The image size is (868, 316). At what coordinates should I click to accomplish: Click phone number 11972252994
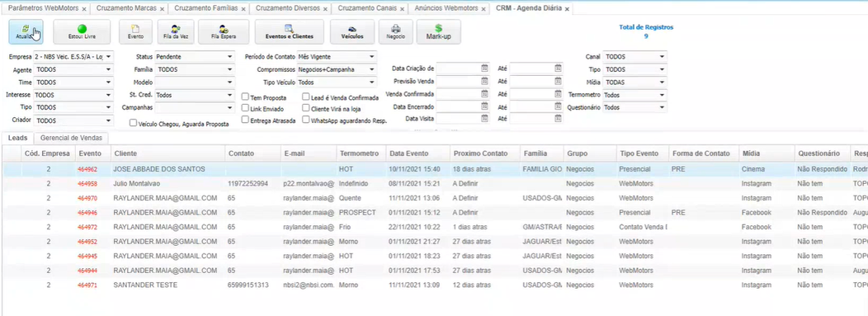(x=248, y=183)
